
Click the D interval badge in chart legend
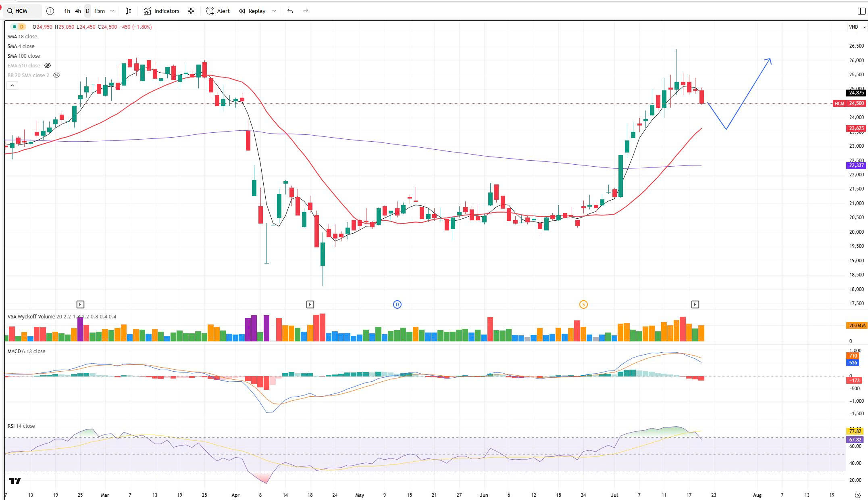[x=22, y=27]
